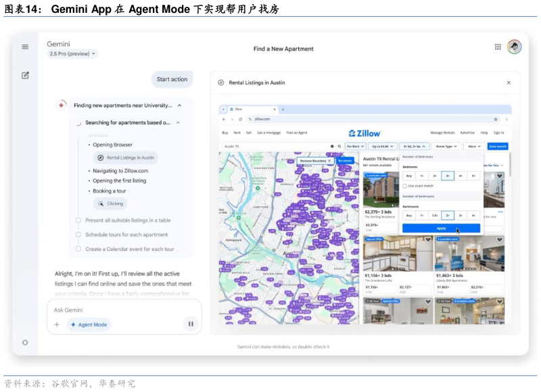
Task: Open the Gemini main menu hamburger icon
Action: [25, 47]
